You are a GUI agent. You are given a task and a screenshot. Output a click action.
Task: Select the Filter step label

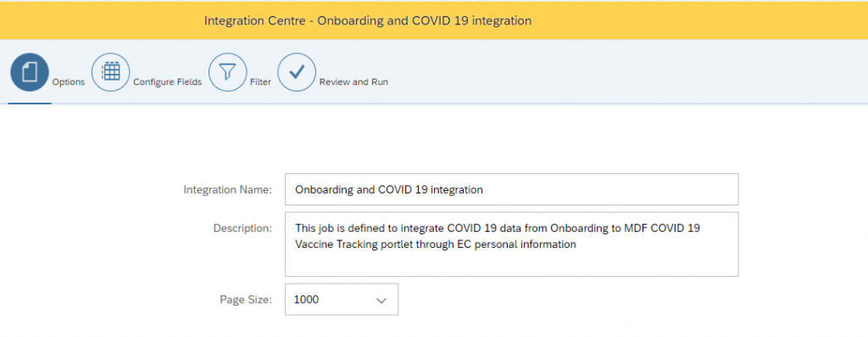click(x=261, y=82)
